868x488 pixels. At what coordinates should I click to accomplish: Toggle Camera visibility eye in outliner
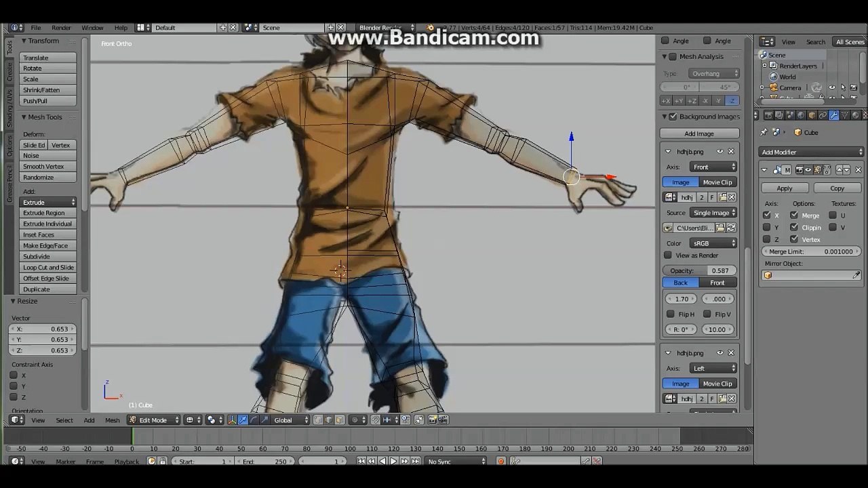click(832, 87)
